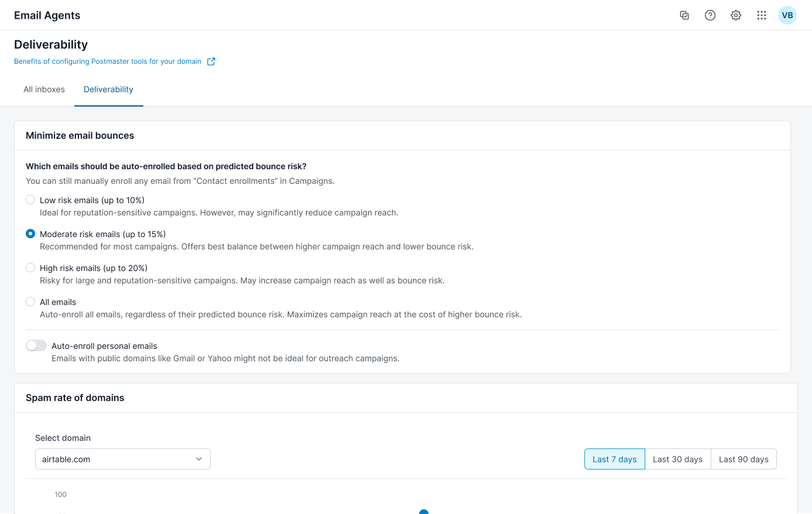The width and height of the screenshot is (812, 514).
Task: Enable Auto-enroll personal emails
Action: (x=36, y=345)
